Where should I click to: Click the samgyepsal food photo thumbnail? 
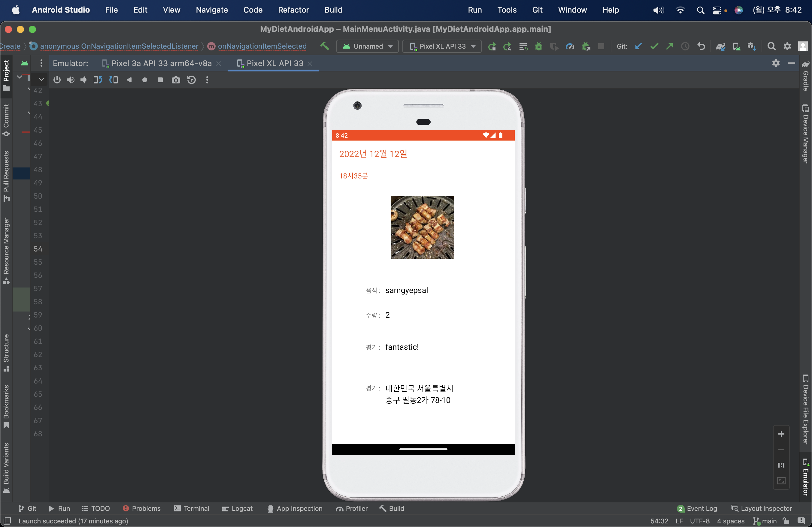click(x=422, y=227)
